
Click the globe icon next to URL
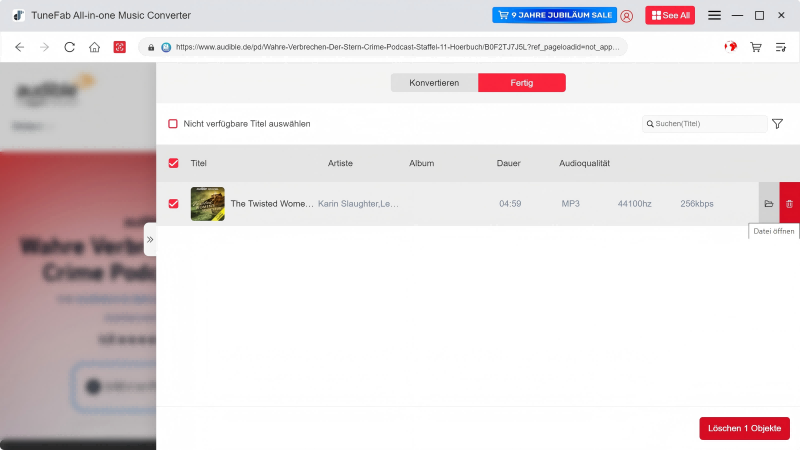tap(166, 47)
